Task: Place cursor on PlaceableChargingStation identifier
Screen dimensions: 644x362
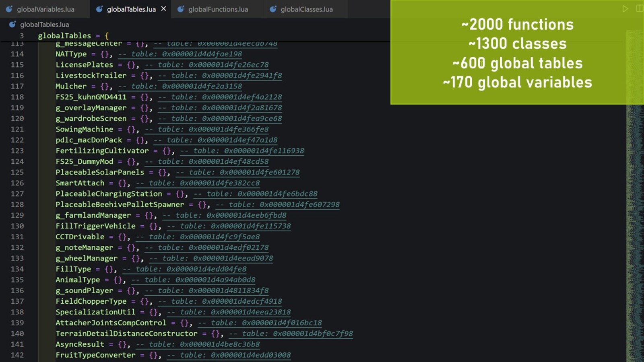Action: pos(109,194)
